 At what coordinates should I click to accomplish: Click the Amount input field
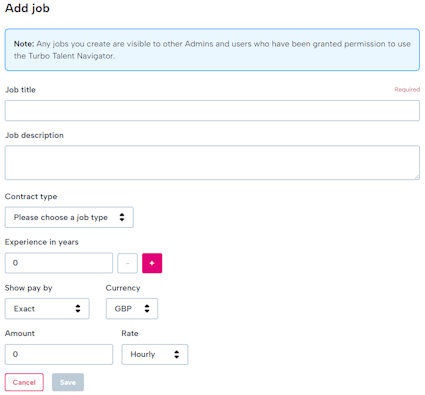tap(59, 354)
